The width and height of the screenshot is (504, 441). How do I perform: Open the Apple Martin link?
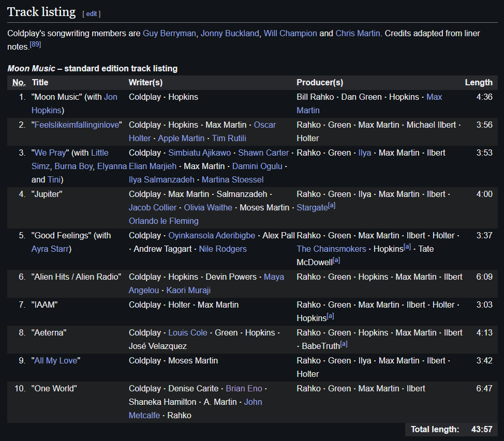(x=181, y=139)
